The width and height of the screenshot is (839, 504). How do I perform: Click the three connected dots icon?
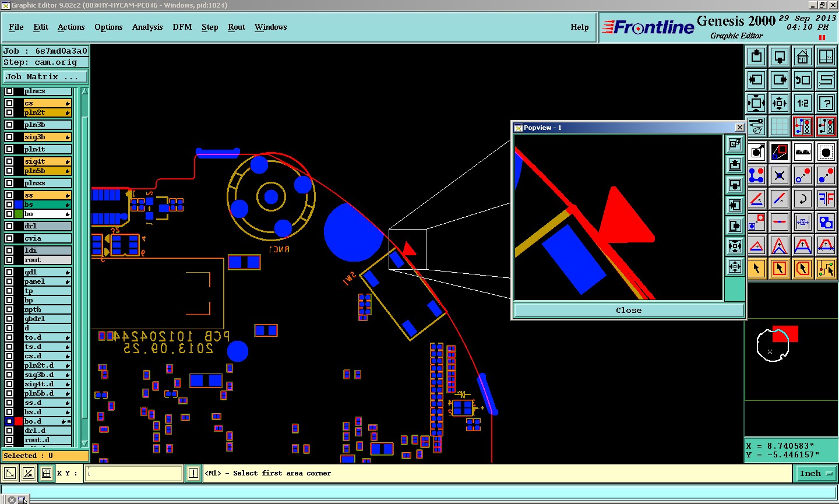(756, 175)
